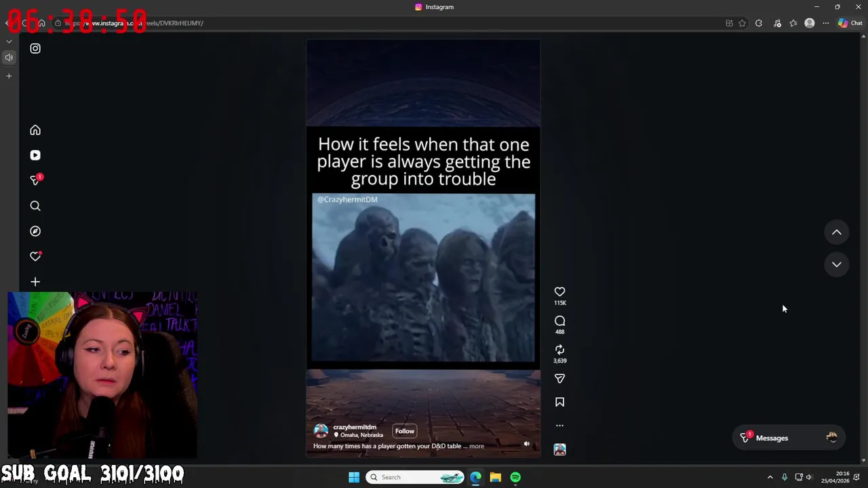This screenshot has height=488, width=868.
Task: Toggle the reel sound on or off
Action: (x=526, y=445)
